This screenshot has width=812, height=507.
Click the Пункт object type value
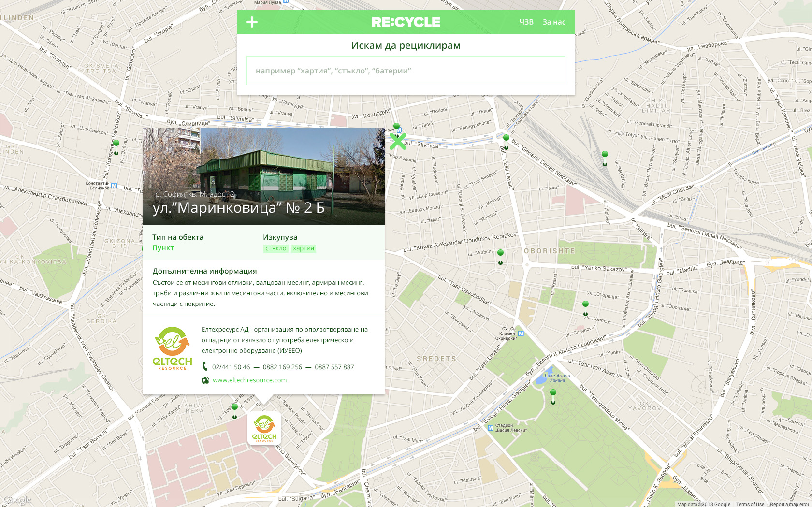point(163,248)
